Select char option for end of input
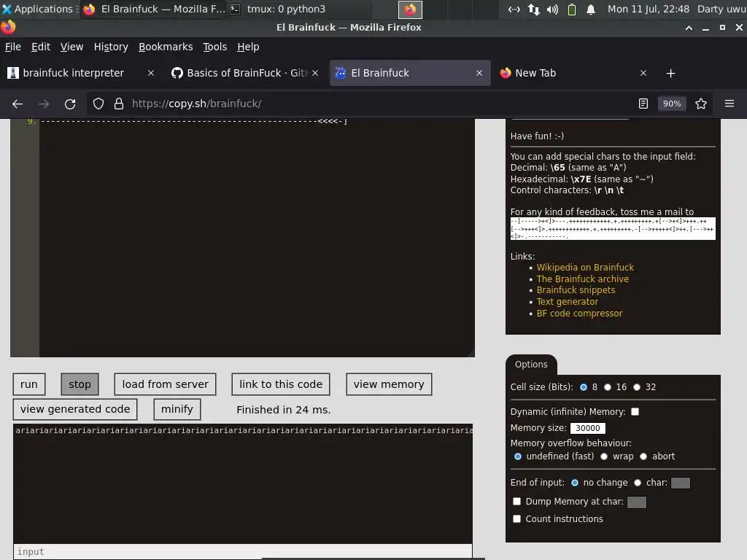The image size is (747, 560). pyautogui.click(x=638, y=483)
